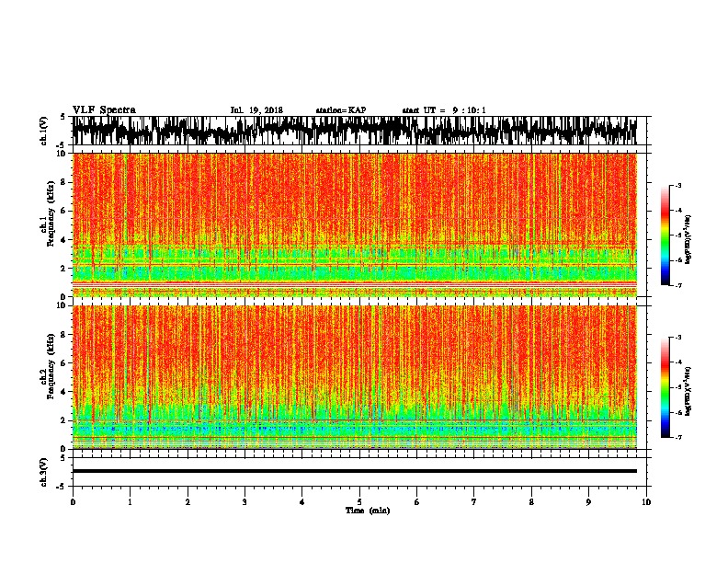Image resolution: width=728 pixels, height=563 pixels.
Task: Click the ch.2 colorbar log(PSD) label
Action: pyautogui.click(x=688, y=392)
